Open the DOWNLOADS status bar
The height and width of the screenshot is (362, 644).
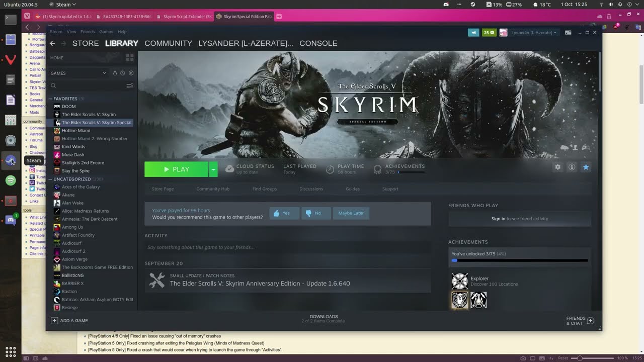pos(324,319)
